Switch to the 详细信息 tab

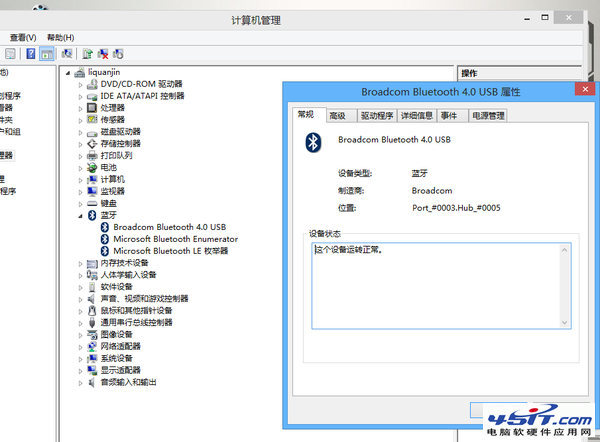pos(417,116)
